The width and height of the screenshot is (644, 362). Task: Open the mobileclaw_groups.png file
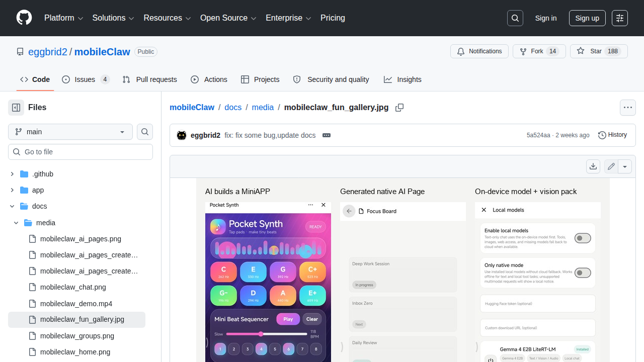click(x=77, y=336)
